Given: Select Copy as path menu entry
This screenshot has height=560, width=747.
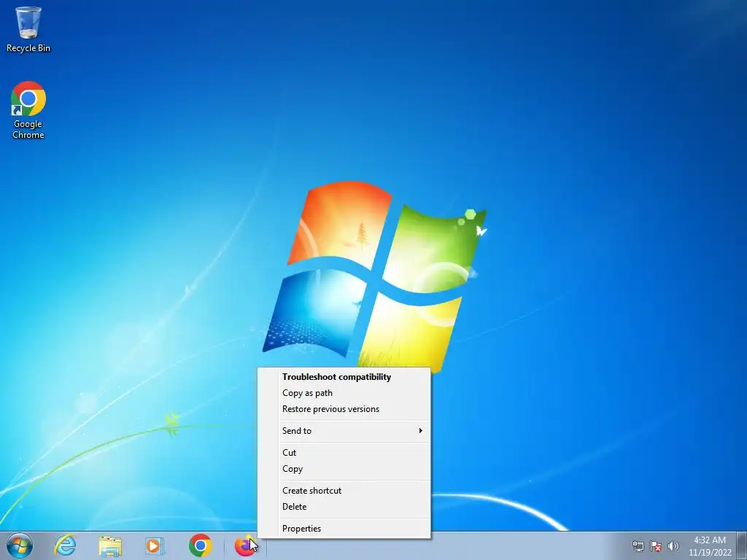Looking at the screenshot, I should pos(344,393).
